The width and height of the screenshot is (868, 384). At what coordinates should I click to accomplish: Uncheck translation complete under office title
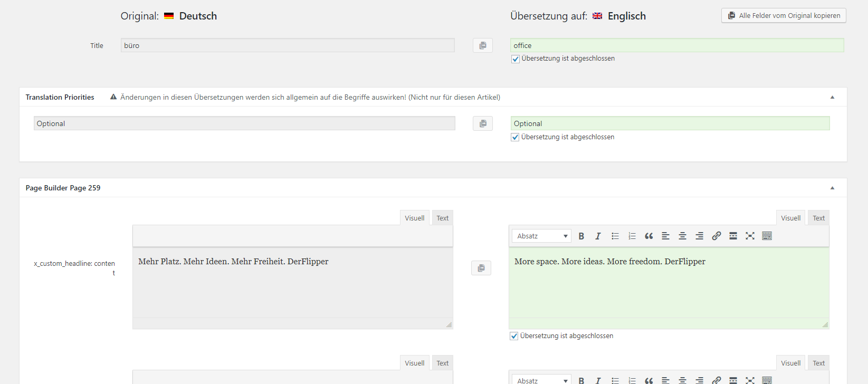click(516, 59)
